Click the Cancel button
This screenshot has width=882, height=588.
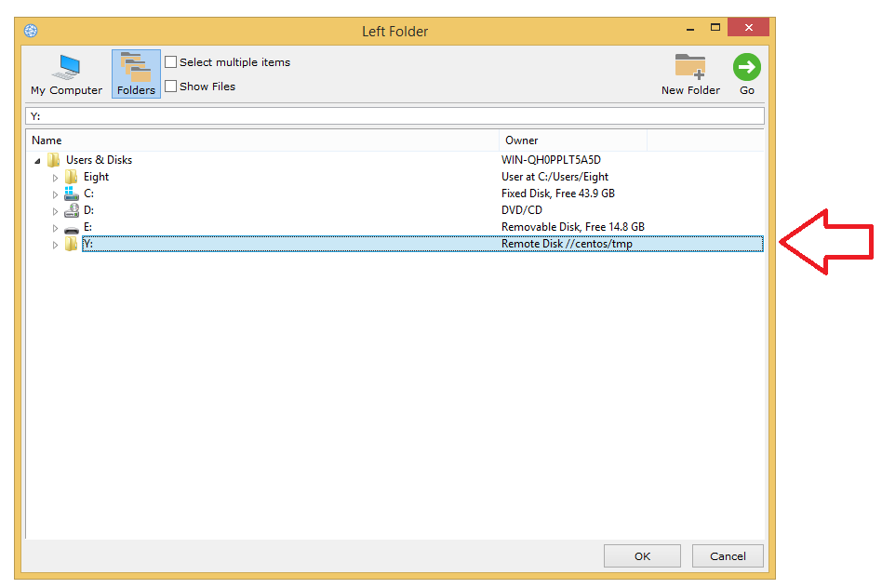tap(728, 556)
